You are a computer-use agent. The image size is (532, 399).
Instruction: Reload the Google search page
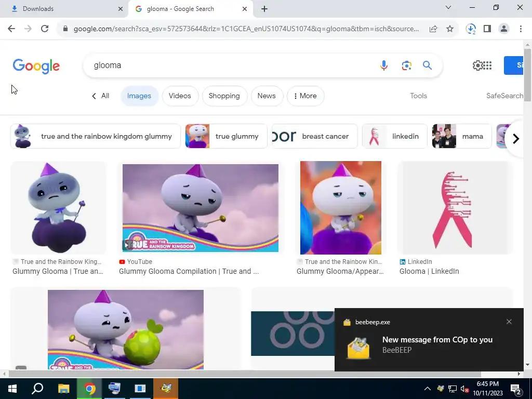coord(45,29)
